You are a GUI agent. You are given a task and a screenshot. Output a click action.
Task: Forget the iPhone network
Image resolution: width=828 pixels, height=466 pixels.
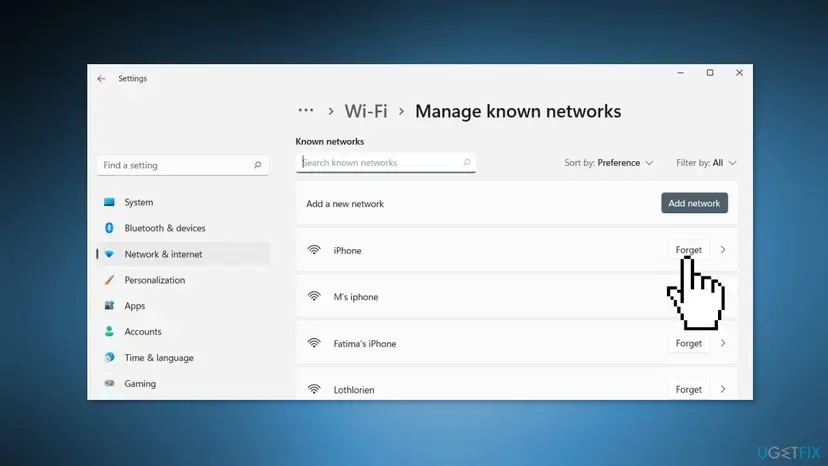[x=689, y=250]
